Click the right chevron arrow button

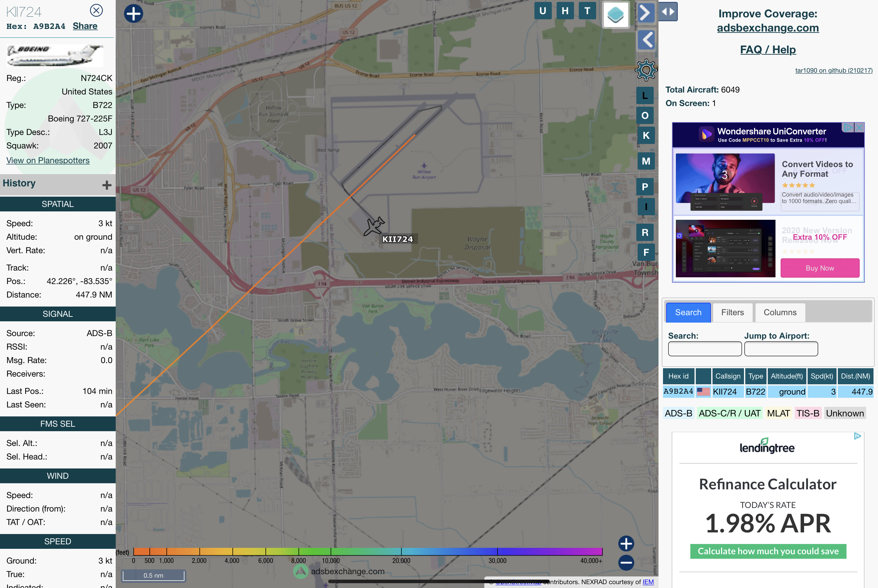tap(645, 13)
